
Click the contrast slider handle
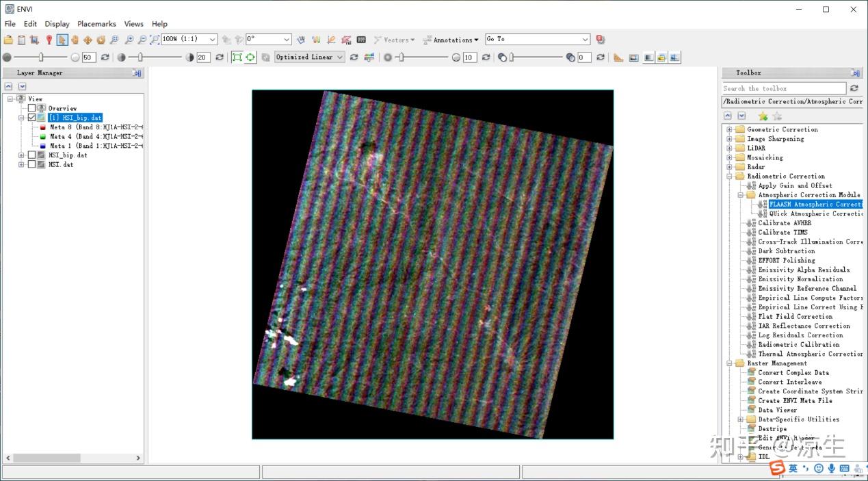click(x=140, y=57)
